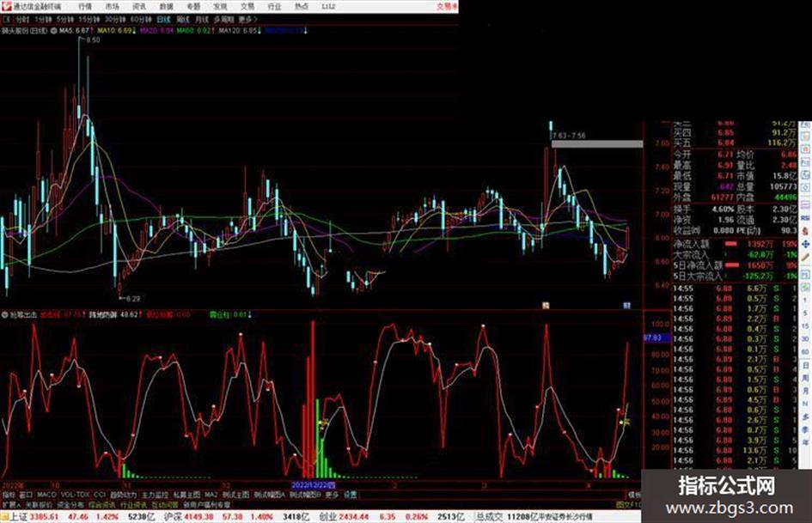Viewport: 812px width, 523px height.
Task: Click the 外盘 61277 value
Action: pyautogui.click(x=723, y=198)
